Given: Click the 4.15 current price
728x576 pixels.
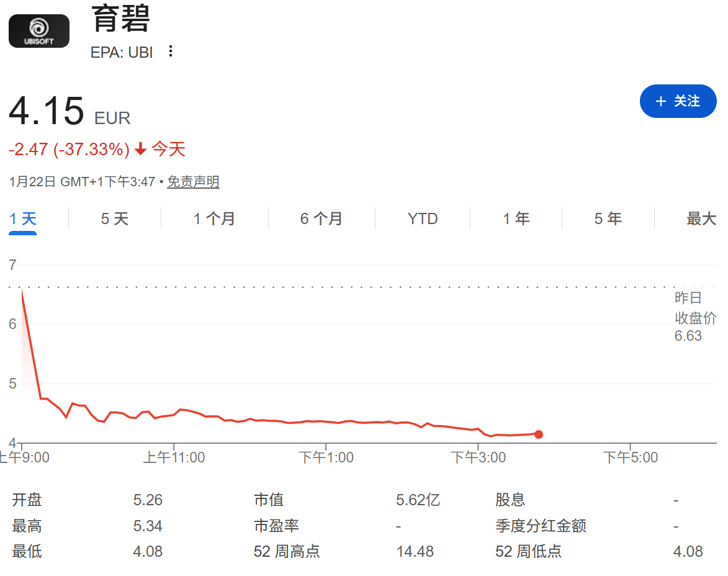Looking at the screenshot, I should click(47, 111).
